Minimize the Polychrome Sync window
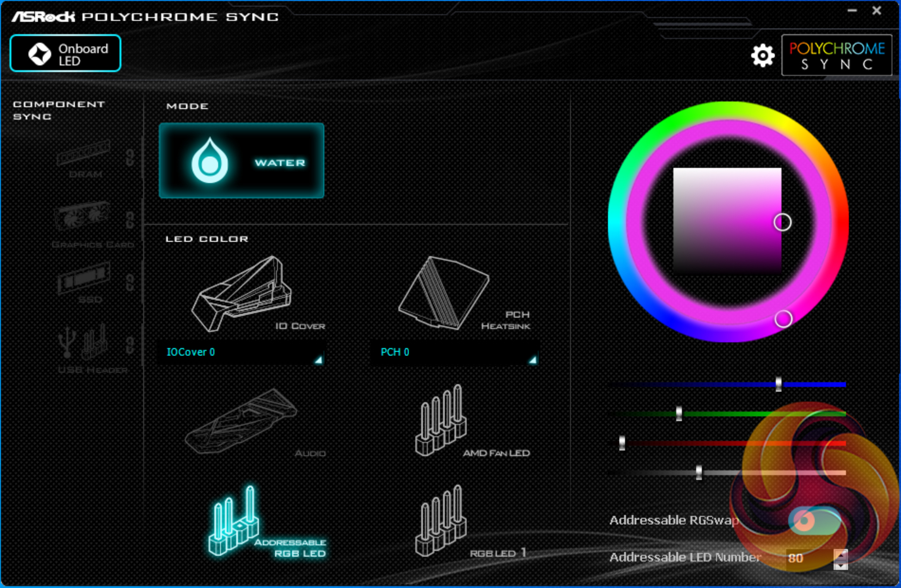901x588 pixels. [852, 11]
